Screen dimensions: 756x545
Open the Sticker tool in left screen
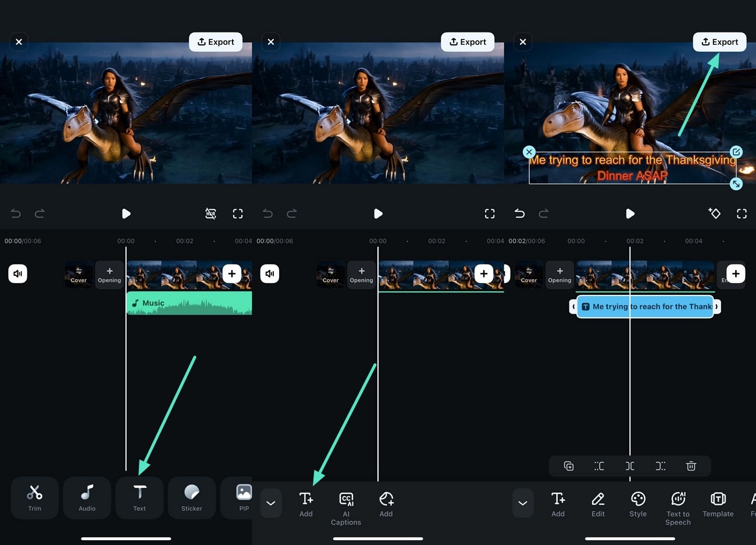(192, 498)
